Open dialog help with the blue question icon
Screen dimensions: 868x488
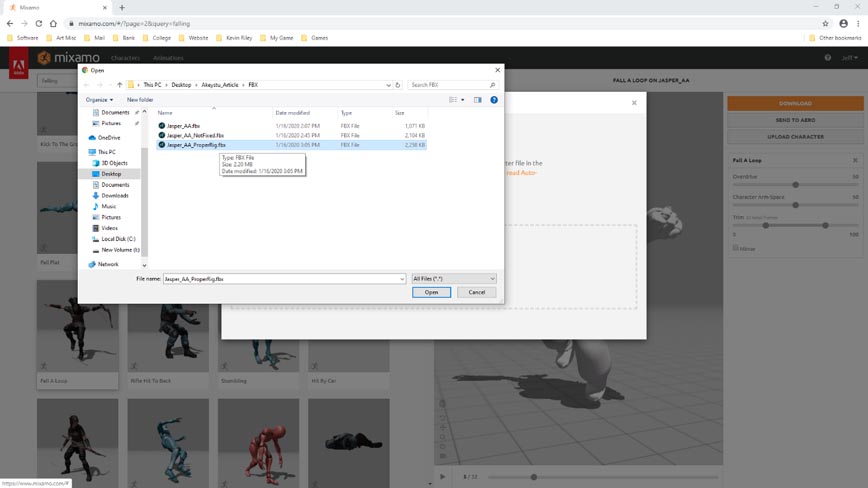tap(494, 100)
